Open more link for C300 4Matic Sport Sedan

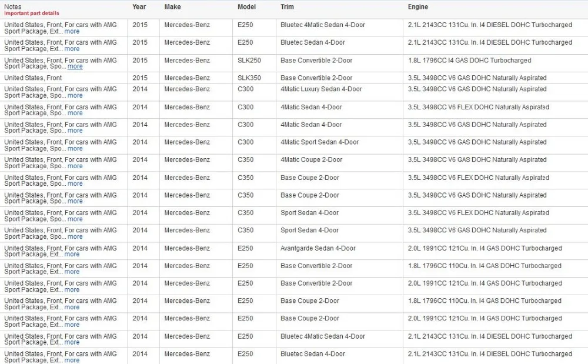tap(75, 149)
